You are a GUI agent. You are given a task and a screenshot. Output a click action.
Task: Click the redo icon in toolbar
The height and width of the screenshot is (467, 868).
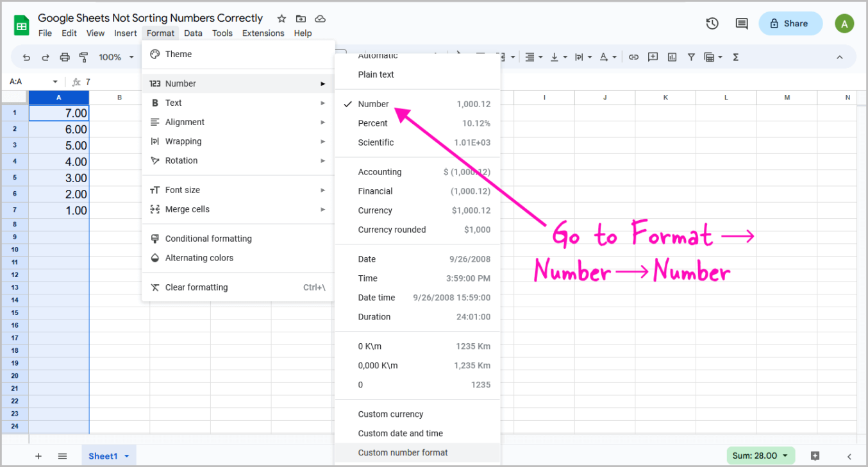pyautogui.click(x=46, y=57)
